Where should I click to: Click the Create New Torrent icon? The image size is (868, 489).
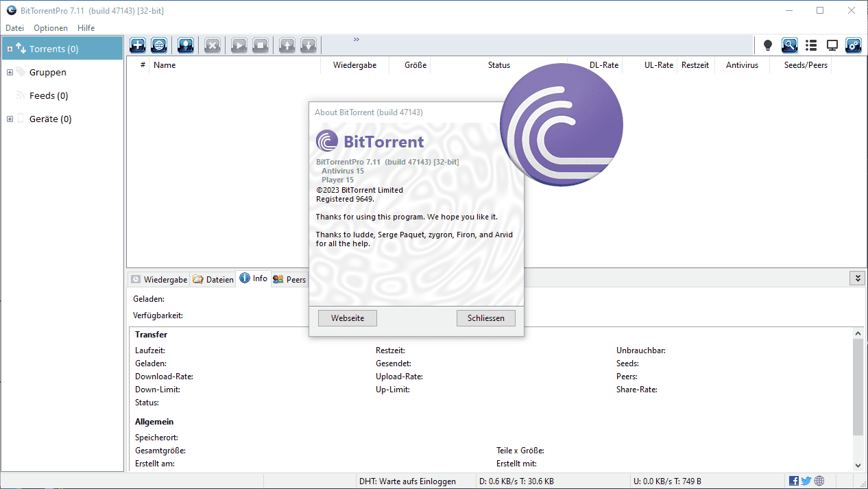186,45
